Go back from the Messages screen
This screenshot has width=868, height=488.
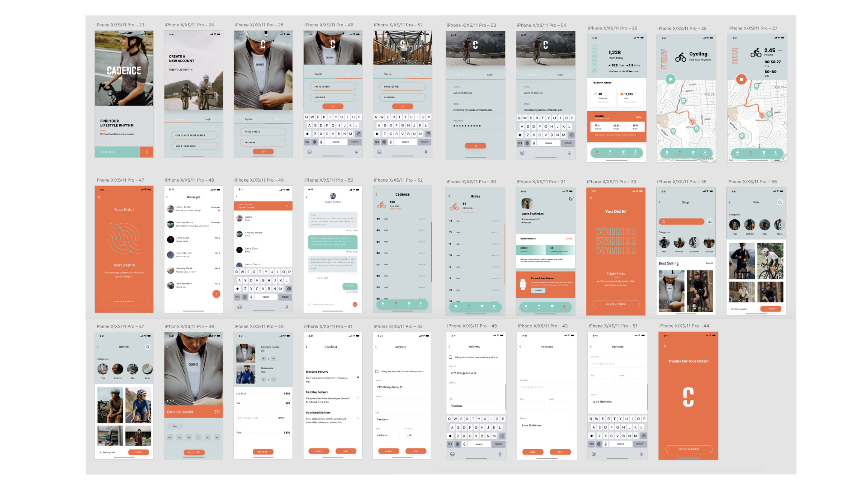click(167, 197)
